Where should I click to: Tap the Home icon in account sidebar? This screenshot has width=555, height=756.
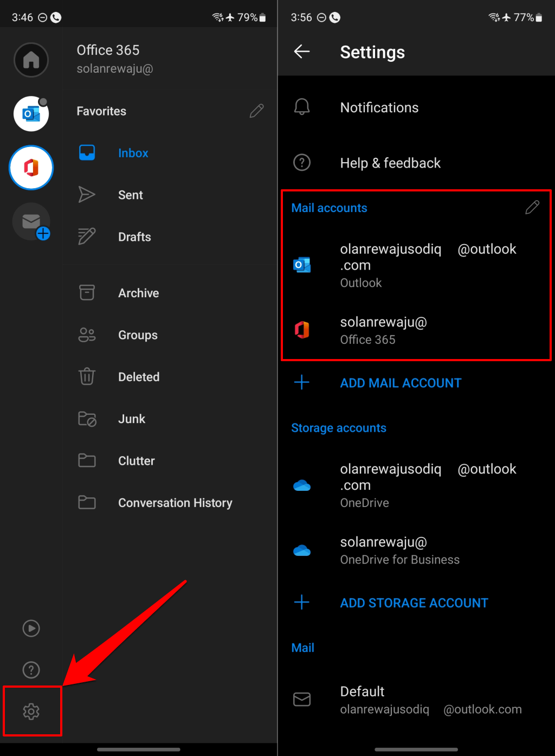[31, 60]
